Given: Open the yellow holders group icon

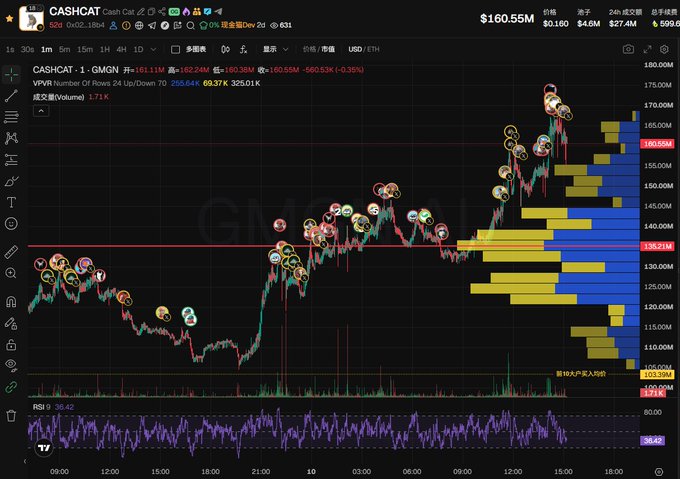Looking at the screenshot, I should 197,12.
